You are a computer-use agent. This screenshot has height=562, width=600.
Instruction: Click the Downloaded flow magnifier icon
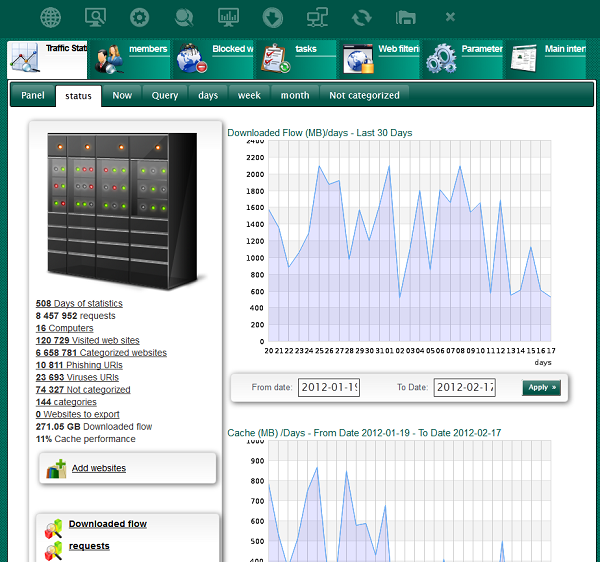(54, 528)
